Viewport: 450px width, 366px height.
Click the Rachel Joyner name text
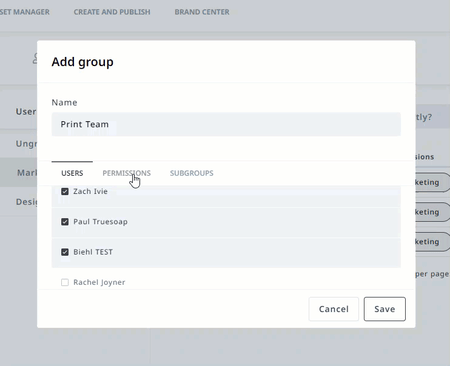pyautogui.click(x=99, y=282)
